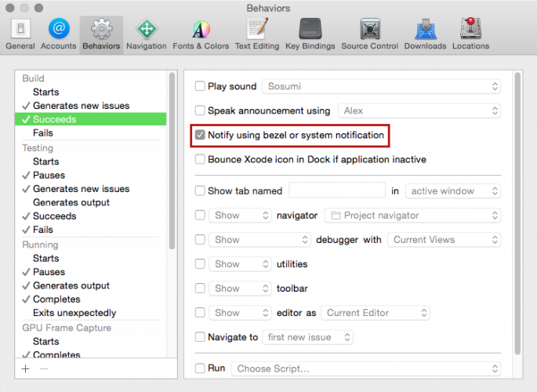Open the Accounts preferences pane
Viewport: 537px width, 392px height.
pyautogui.click(x=59, y=34)
